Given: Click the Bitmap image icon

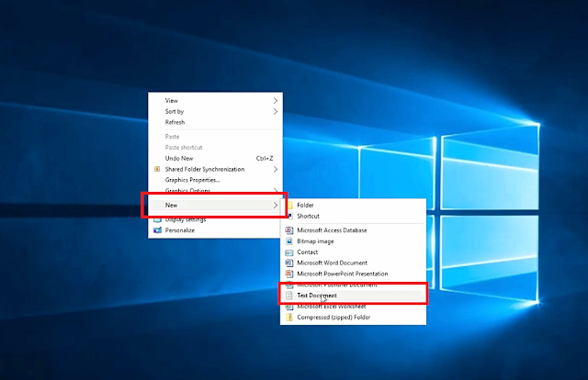Looking at the screenshot, I should [289, 241].
